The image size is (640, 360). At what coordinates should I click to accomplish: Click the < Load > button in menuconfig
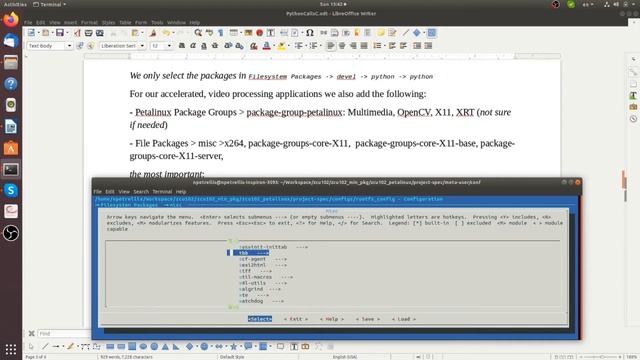tap(404, 319)
